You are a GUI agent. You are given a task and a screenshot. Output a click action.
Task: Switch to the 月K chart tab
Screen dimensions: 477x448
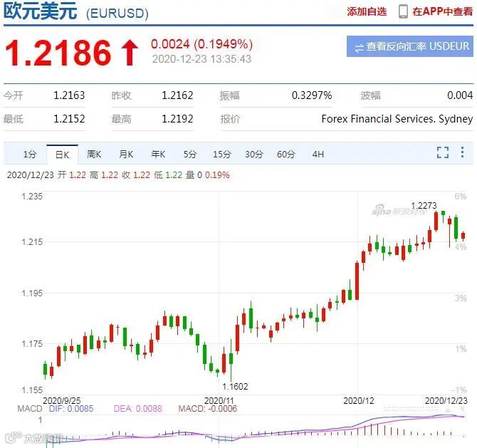tap(126, 155)
